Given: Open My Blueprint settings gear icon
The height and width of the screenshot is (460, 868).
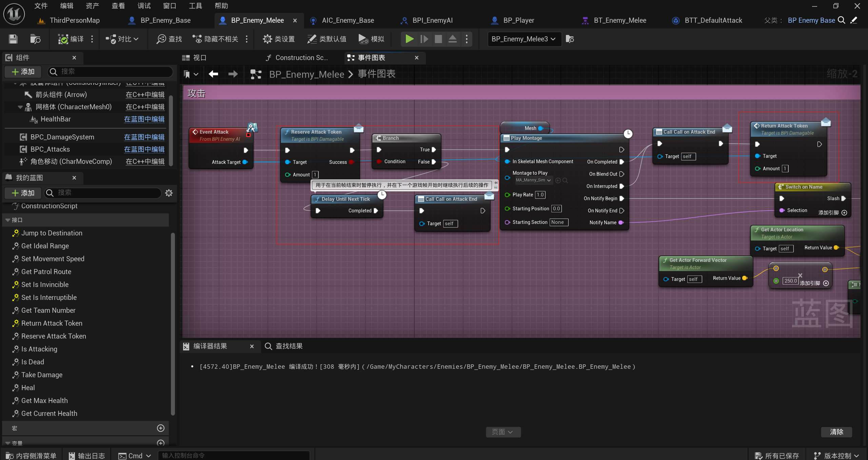Looking at the screenshot, I should [x=169, y=193].
